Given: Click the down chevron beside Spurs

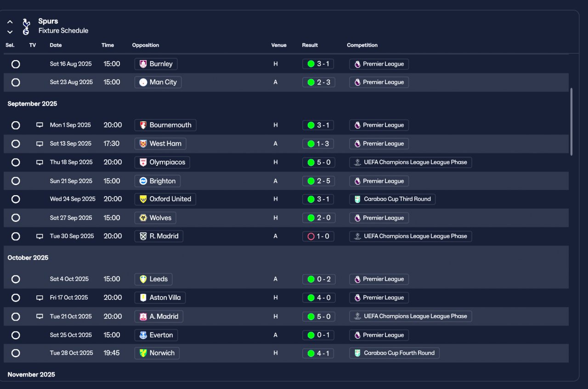Looking at the screenshot, I should (x=10, y=32).
